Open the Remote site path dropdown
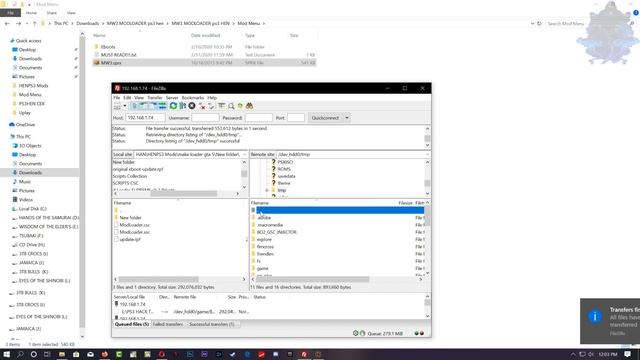 coord(427,155)
